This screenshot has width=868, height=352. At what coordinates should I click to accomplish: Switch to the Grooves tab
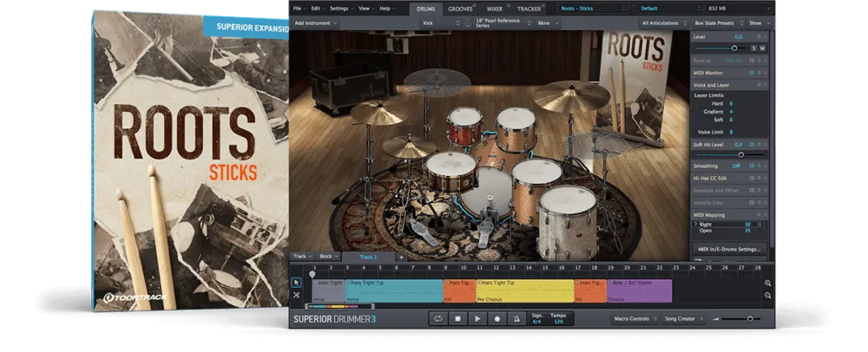461,9
